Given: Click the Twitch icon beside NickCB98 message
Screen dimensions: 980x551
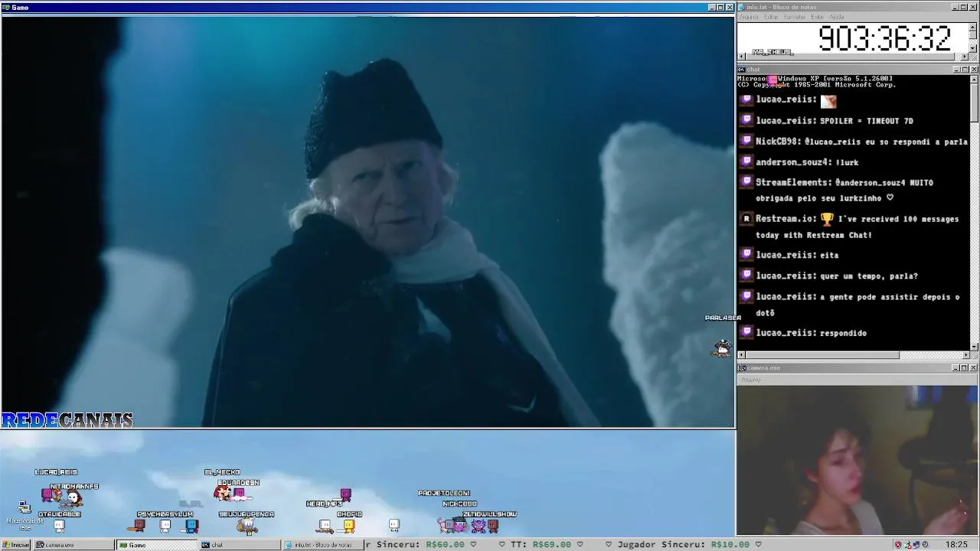Looking at the screenshot, I should (x=746, y=141).
